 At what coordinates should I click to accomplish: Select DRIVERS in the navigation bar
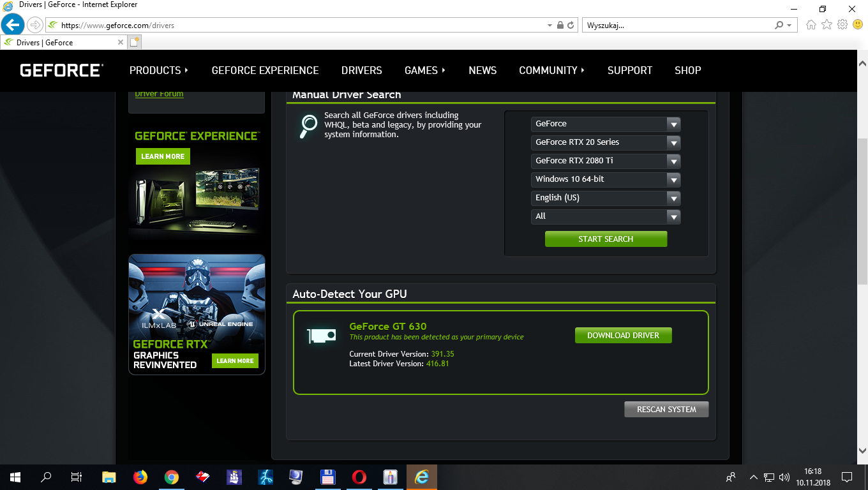click(x=362, y=70)
